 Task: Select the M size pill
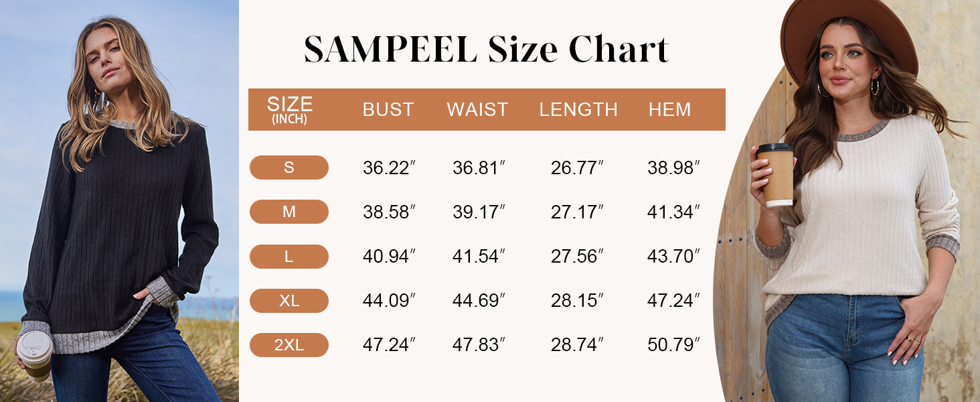[x=289, y=212]
